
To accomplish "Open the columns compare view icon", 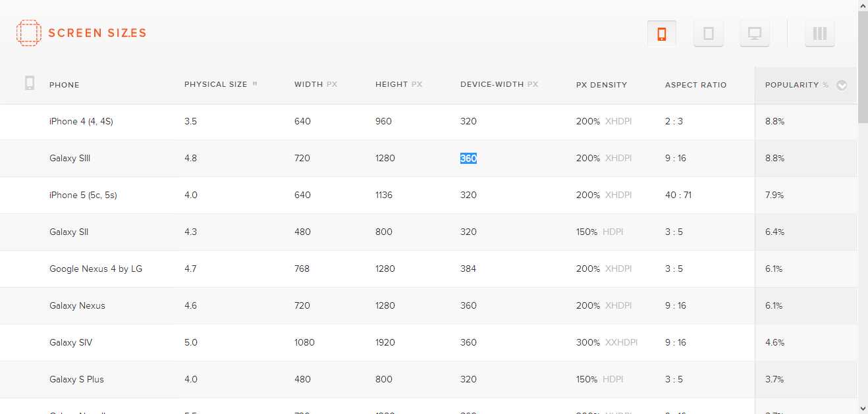I will pos(820,34).
